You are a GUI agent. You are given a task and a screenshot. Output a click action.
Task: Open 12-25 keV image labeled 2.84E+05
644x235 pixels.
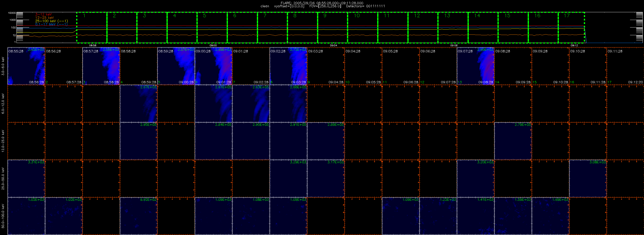[213, 141]
